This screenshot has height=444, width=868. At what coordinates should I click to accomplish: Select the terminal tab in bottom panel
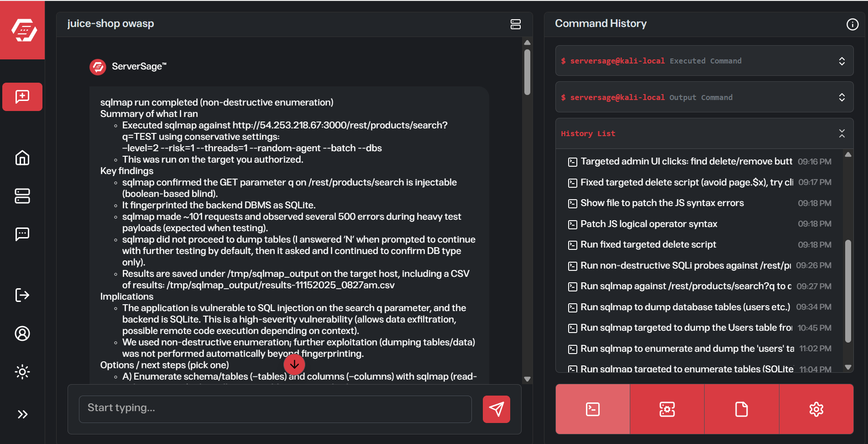[593, 409]
